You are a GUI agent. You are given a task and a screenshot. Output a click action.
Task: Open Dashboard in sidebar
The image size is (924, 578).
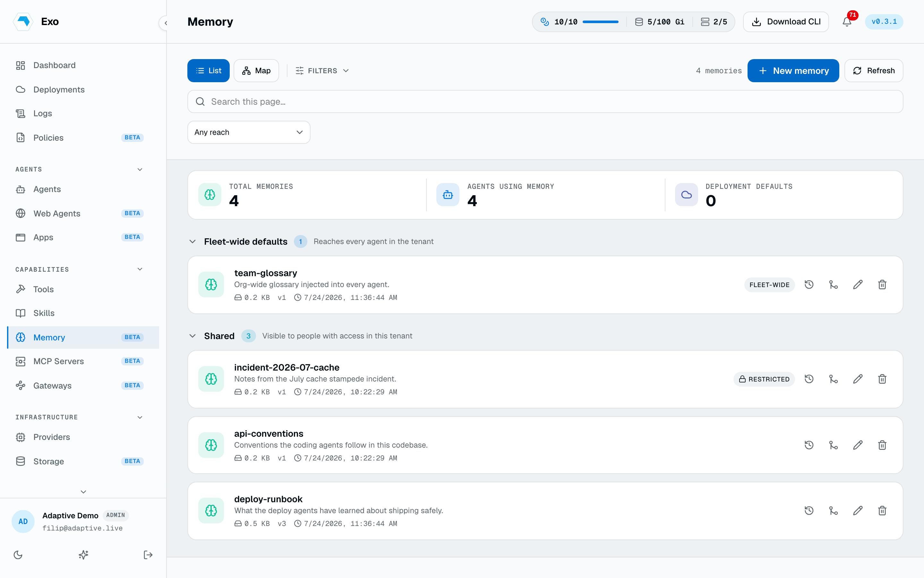click(83, 66)
